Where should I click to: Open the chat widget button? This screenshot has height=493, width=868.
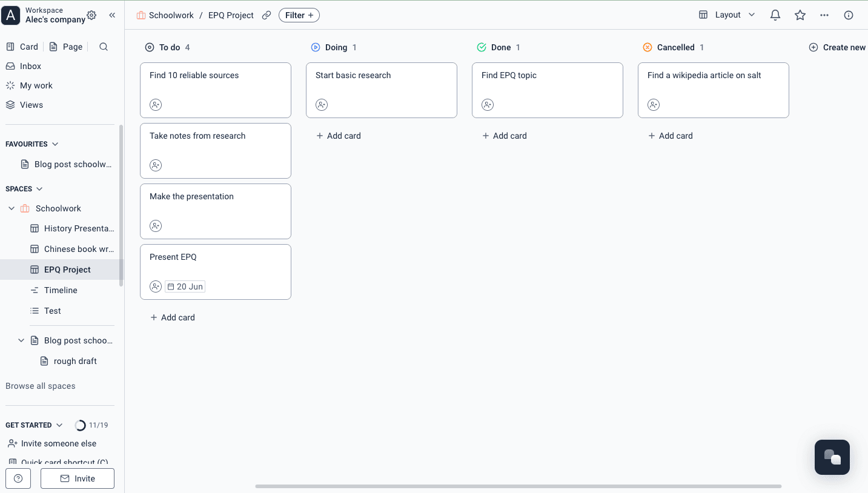tap(832, 457)
